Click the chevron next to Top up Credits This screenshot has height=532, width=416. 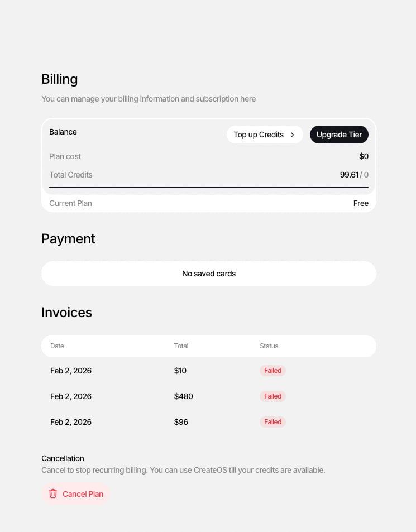coord(293,135)
